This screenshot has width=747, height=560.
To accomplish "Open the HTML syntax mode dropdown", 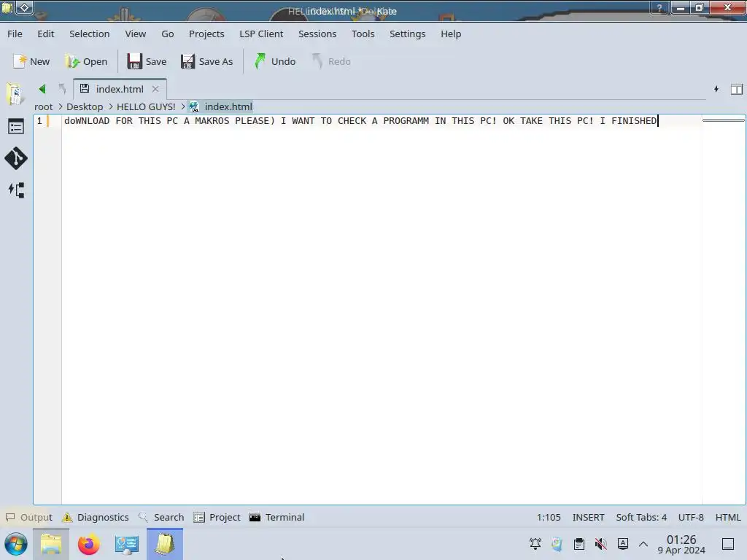I will click(x=728, y=518).
